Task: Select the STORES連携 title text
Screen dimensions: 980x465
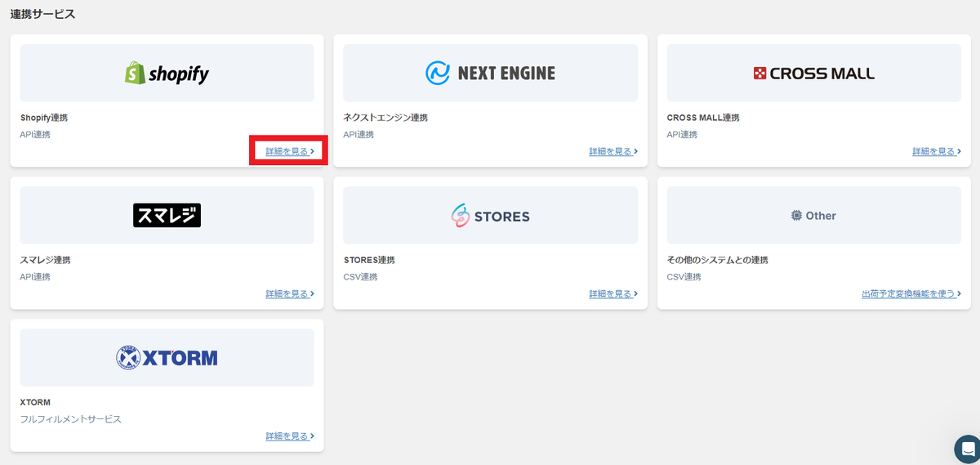Action: click(369, 260)
